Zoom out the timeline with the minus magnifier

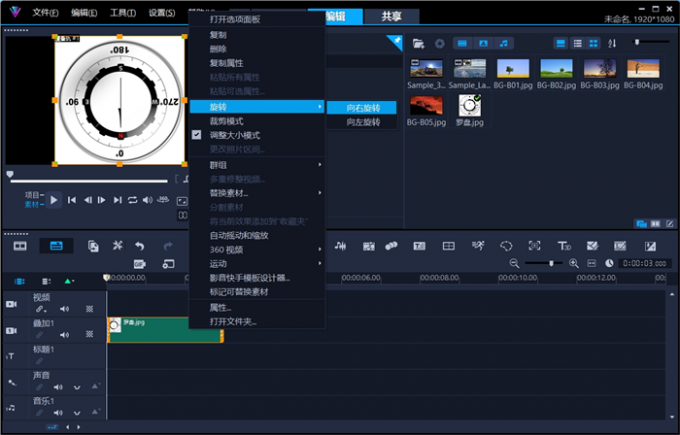point(514,263)
